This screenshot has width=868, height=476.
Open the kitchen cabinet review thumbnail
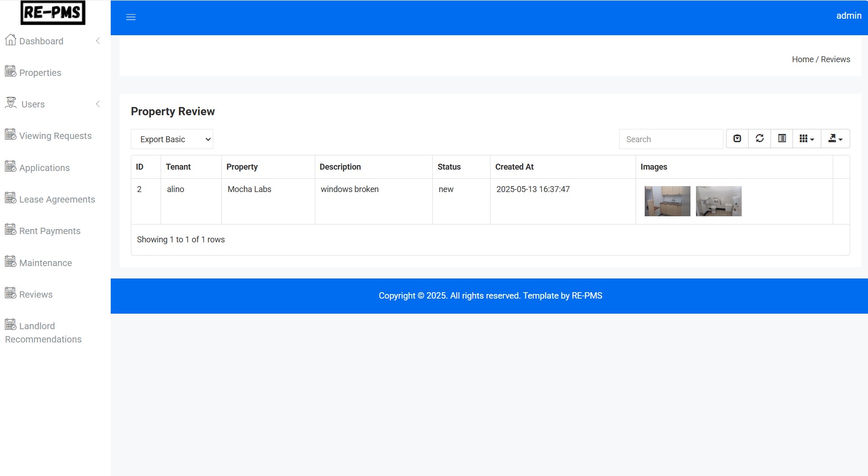pyautogui.click(x=667, y=201)
